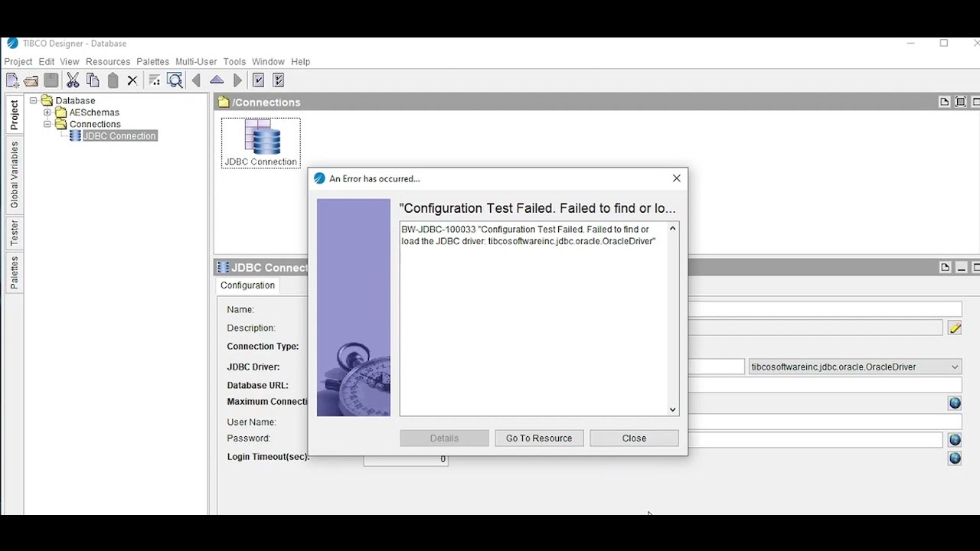The width and height of the screenshot is (980, 551).
Task: Click the New Project toolbar icon
Action: 12,80
